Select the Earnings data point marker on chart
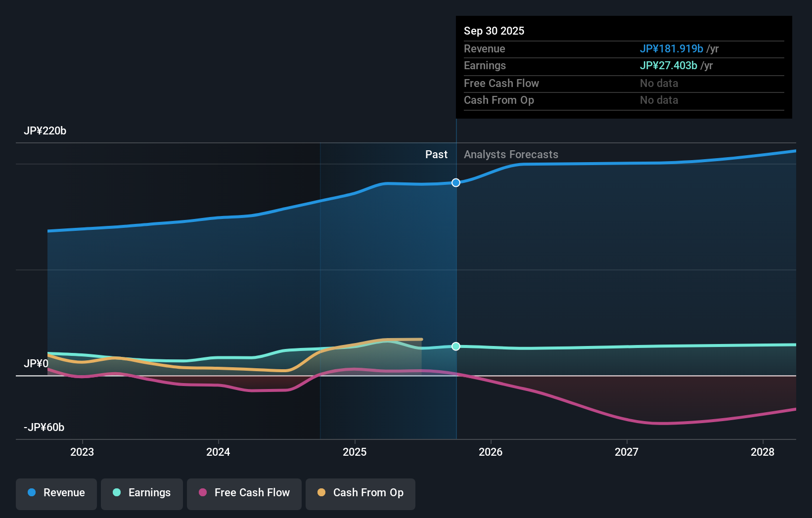 455,346
